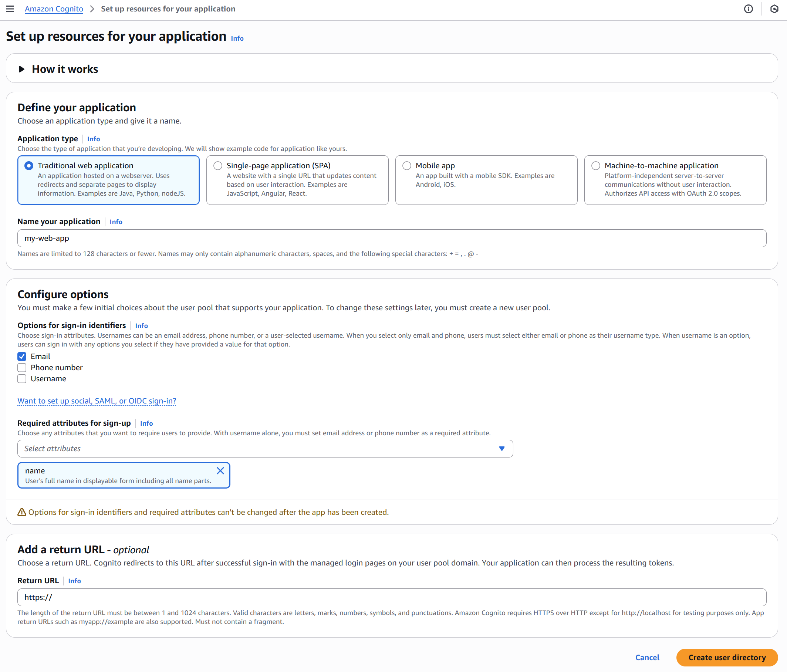Enable Phone number sign-in option
Image resolution: width=787 pixels, height=672 pixels.
tap(22, 367)
